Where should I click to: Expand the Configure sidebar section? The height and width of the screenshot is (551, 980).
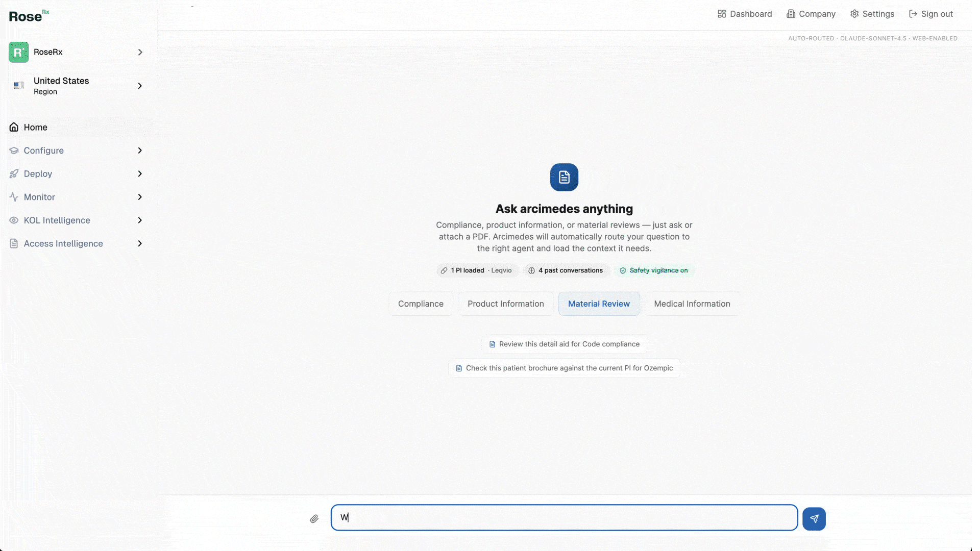[140, 151]
